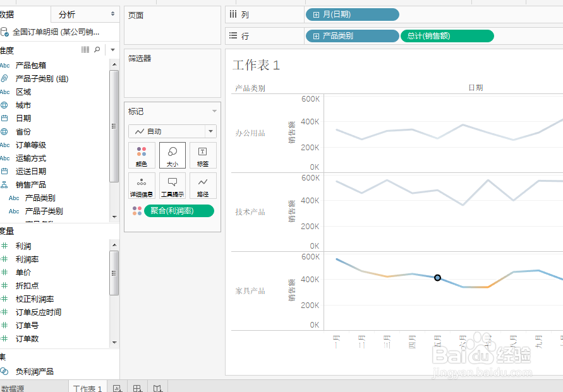The image size is (563, 392).
Task: Expand the data pane options arrow beside search
Action: [112, 50]
